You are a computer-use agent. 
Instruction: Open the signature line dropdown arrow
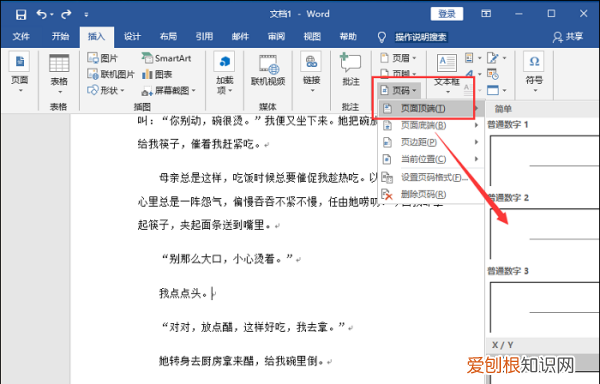(x=504, y=58)
